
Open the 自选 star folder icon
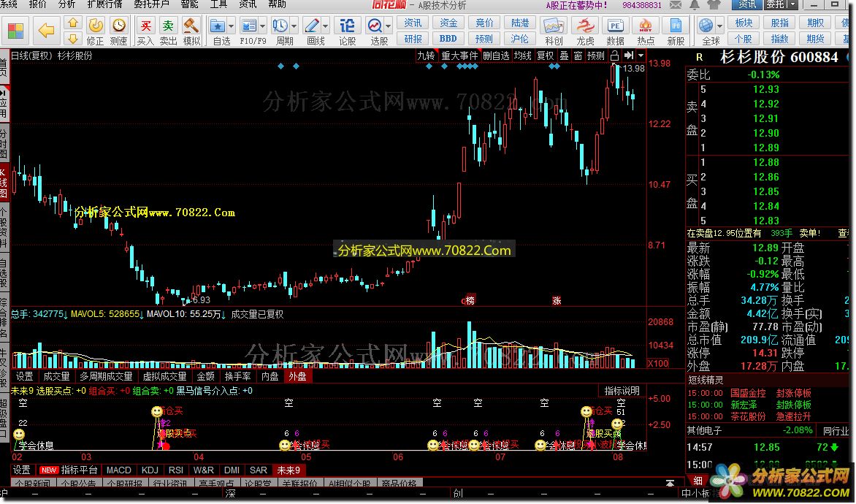tap(218, 26)
